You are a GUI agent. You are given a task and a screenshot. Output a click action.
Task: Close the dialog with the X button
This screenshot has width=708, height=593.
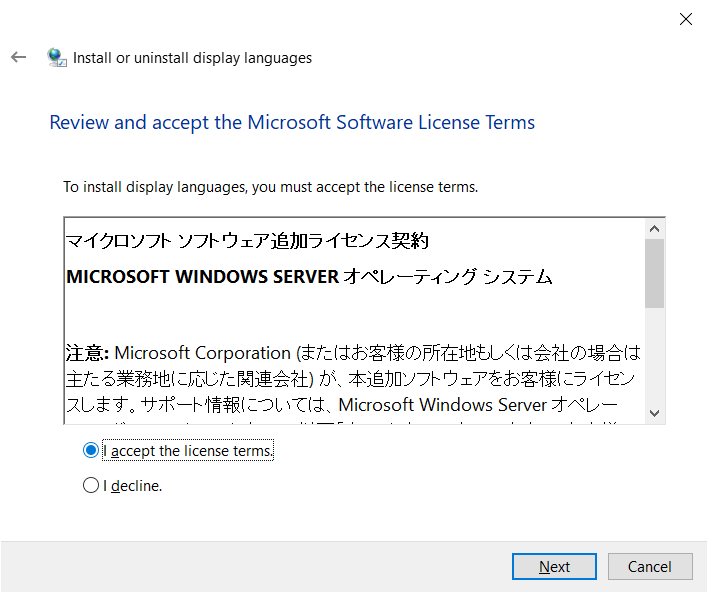pyautogui.click(x=685, y=19)
